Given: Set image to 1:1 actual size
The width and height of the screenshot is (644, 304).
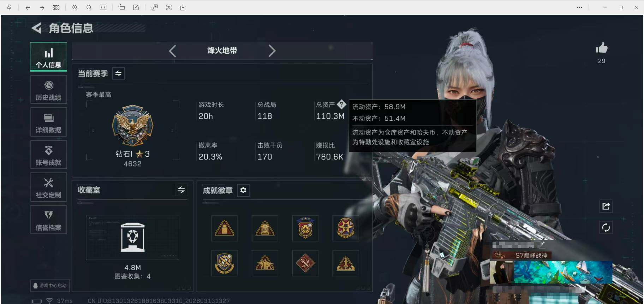Looking at the screenshot, I should 103,7.
